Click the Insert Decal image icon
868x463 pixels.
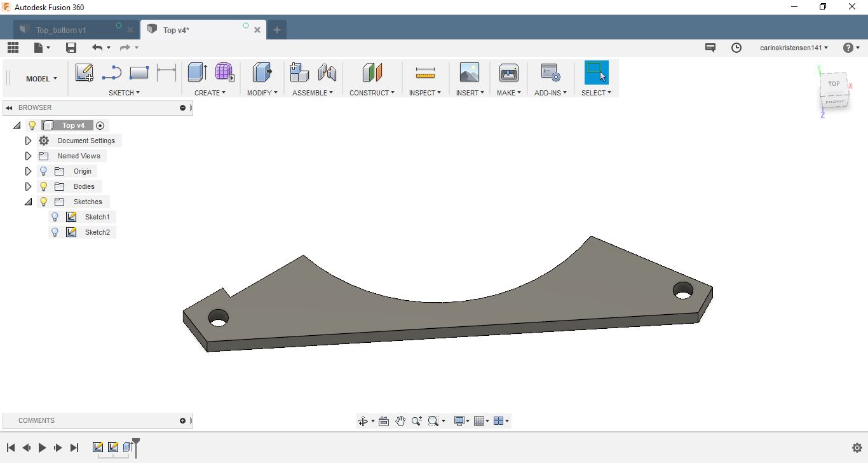click(x=470, y=73)
